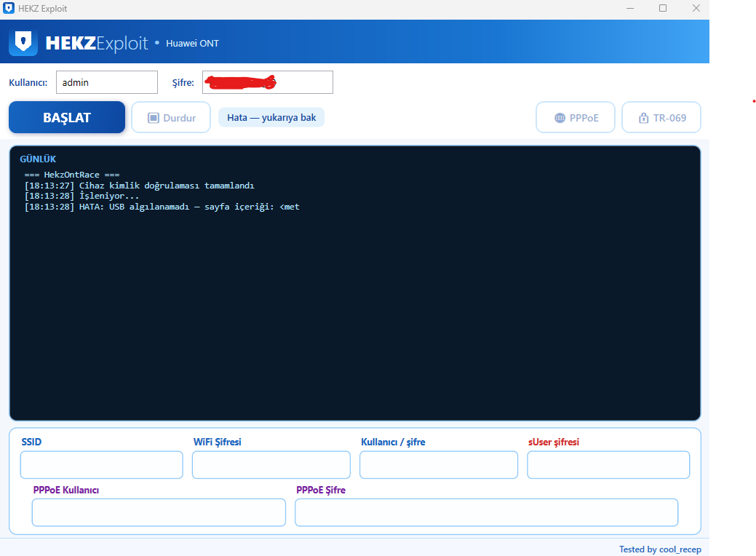
Task: Click the PPPoE Kullanıcı result field
Action: click(159, 512)
